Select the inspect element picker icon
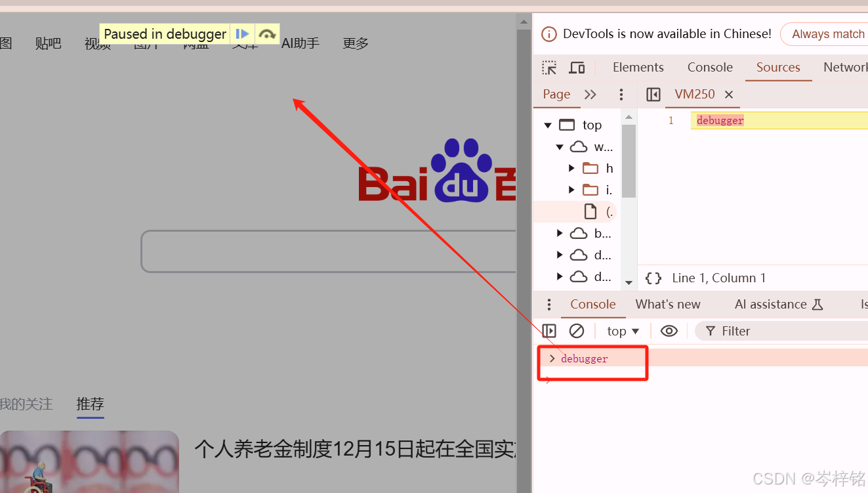 (x=549, y=68)
